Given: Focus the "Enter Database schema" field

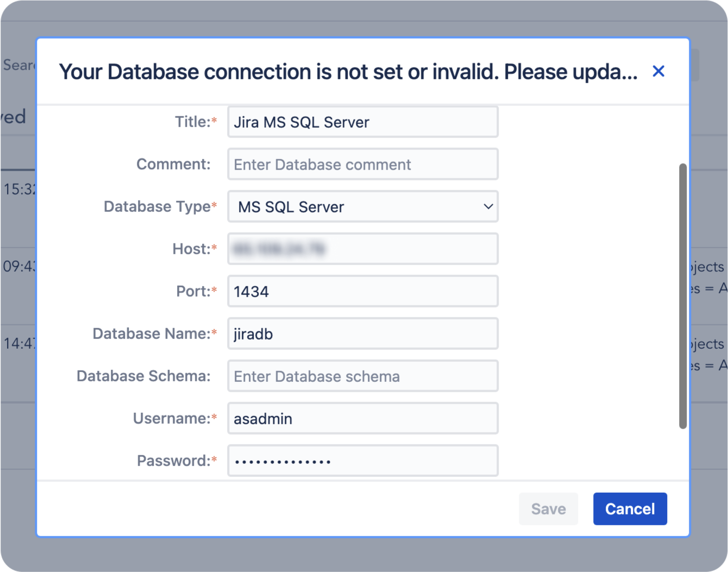Looking at the screenshot, I should point(363,376).
